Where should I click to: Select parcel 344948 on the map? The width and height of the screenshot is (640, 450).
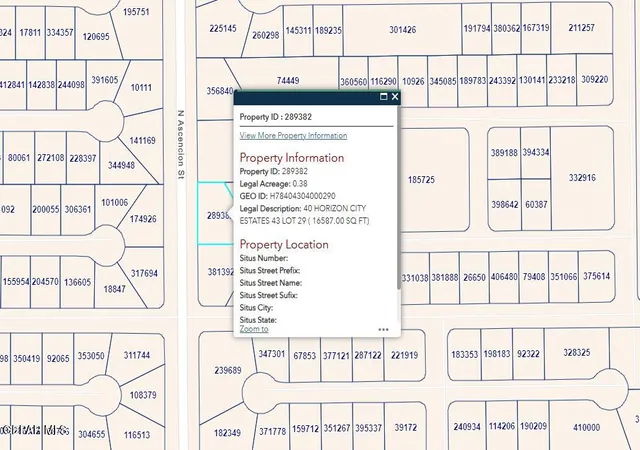(x=121, y=165)
